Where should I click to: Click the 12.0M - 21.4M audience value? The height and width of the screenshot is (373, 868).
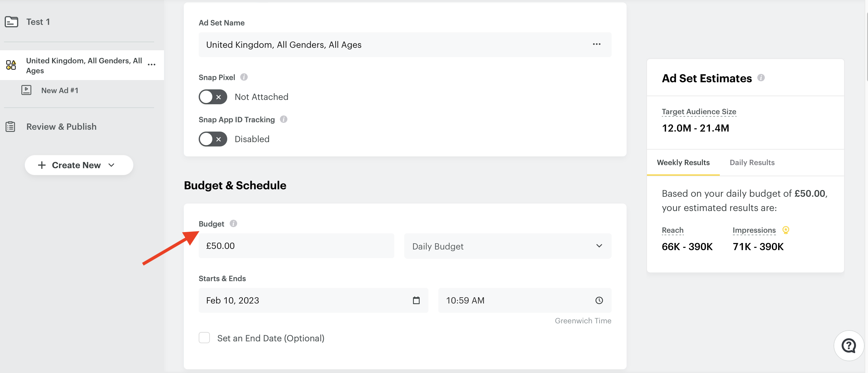[x=695, y=128]
